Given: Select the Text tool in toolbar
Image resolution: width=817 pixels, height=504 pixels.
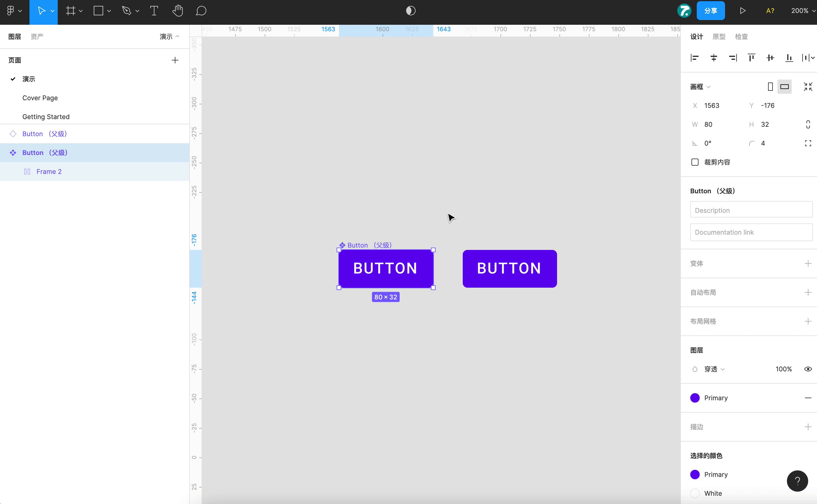Looking at the screenshot, I should [x=154, y=11].
